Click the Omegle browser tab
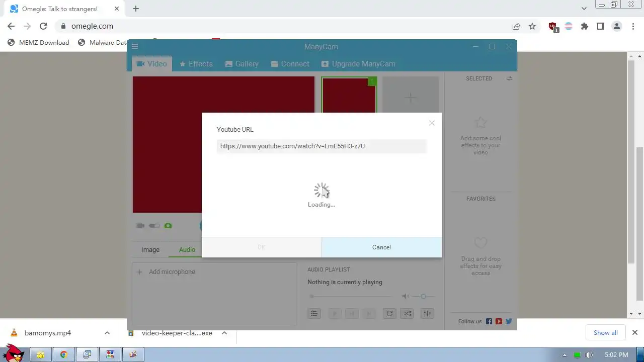The height and width of the screenshot is (362, 644). [x=63, y=9]
